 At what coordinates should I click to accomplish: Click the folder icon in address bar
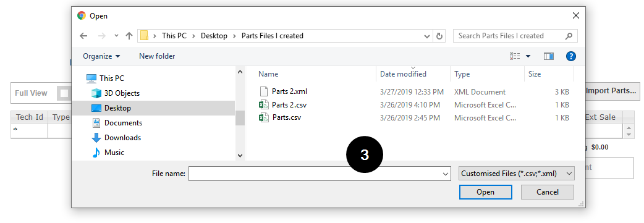[x=144, y=36]
